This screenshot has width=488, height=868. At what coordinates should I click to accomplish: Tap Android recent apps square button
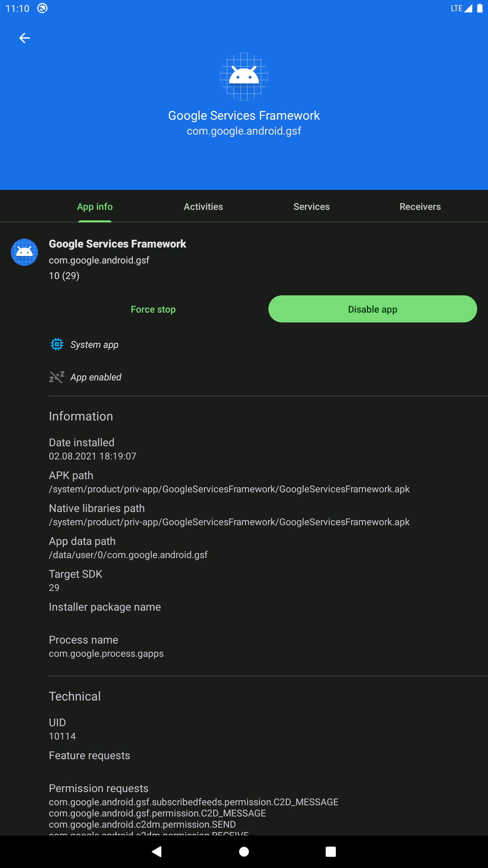click(x=331, y=852)
